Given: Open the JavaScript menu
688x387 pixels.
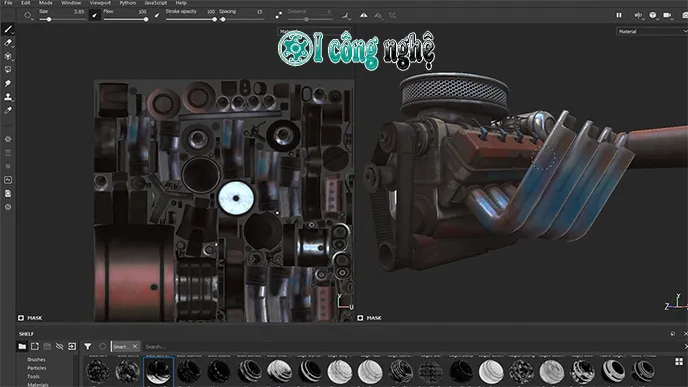Looking at the screenshot, I should (x=155, y=3).
